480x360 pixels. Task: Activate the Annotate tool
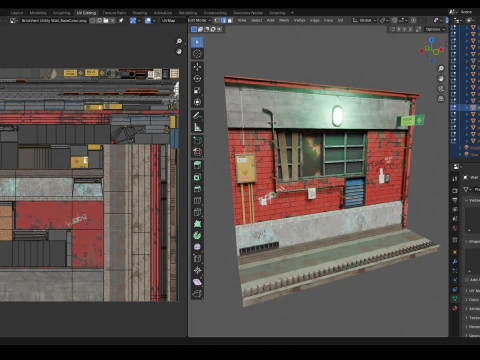pyautogui.click(x=197, y=115)
